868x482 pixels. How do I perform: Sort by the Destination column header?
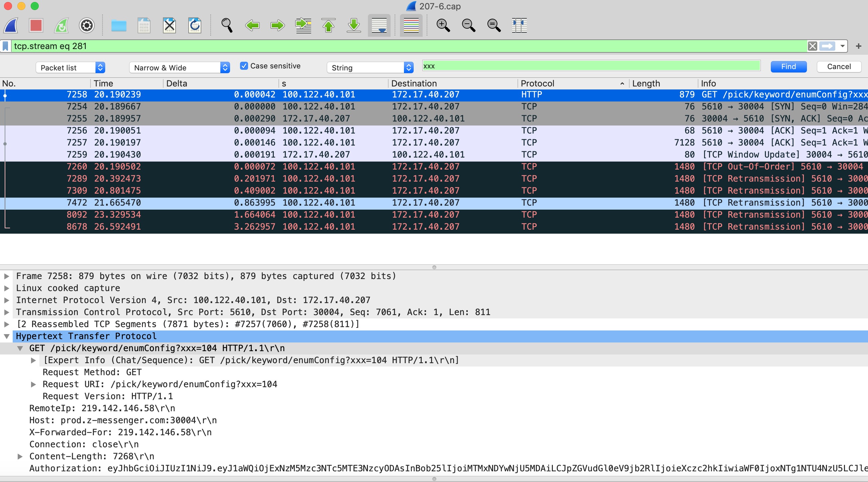tap(453, 83)
